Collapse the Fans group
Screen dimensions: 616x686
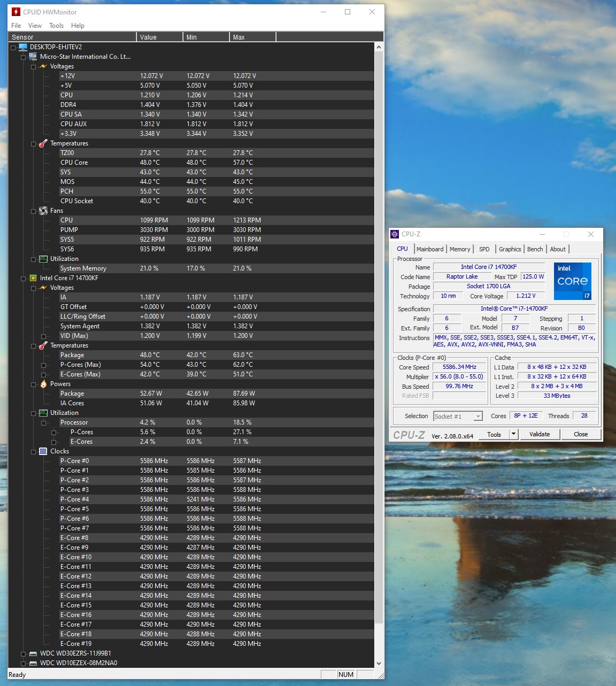(x=33, y=211)
